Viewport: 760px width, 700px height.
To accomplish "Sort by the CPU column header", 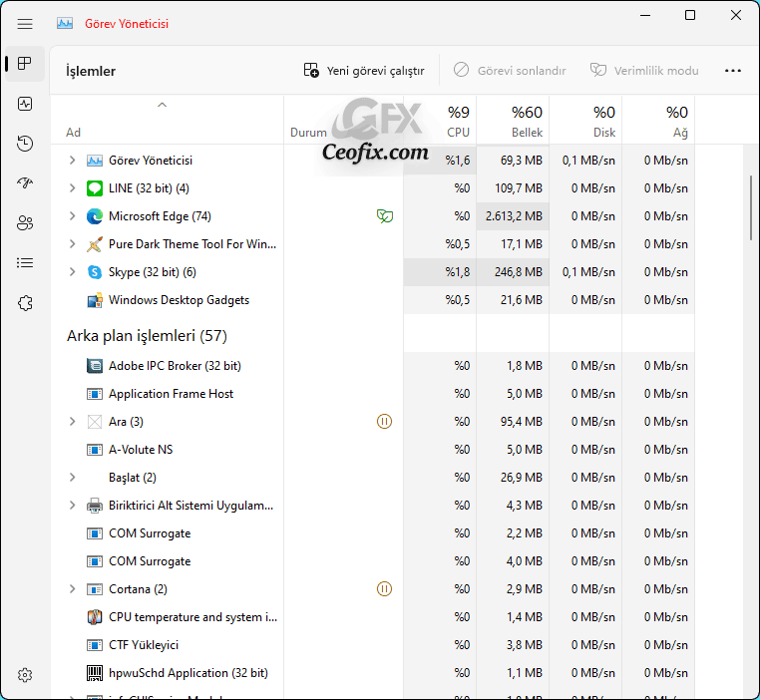I will 440,120.
